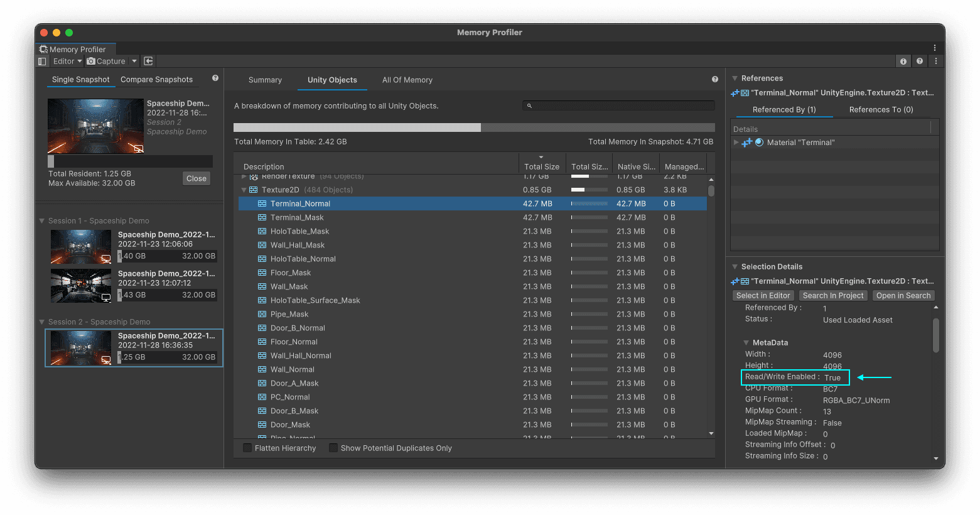Switch to References To (0) tab
Viewport: 980px width, 515px height.
click(881, 109)
